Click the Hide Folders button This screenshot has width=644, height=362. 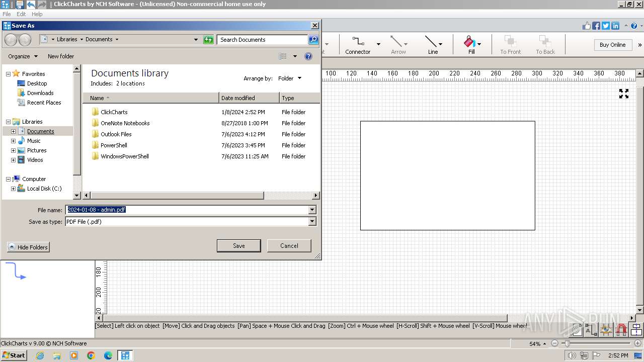(x=28, y=247)
